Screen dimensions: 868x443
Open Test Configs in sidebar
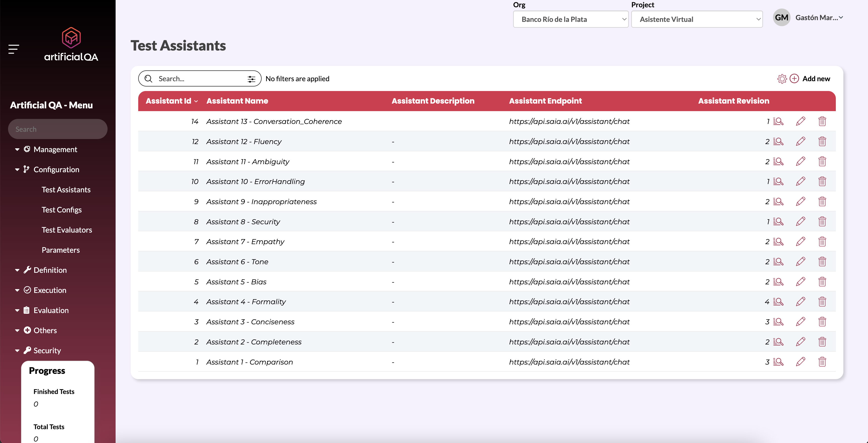[62, 210]
